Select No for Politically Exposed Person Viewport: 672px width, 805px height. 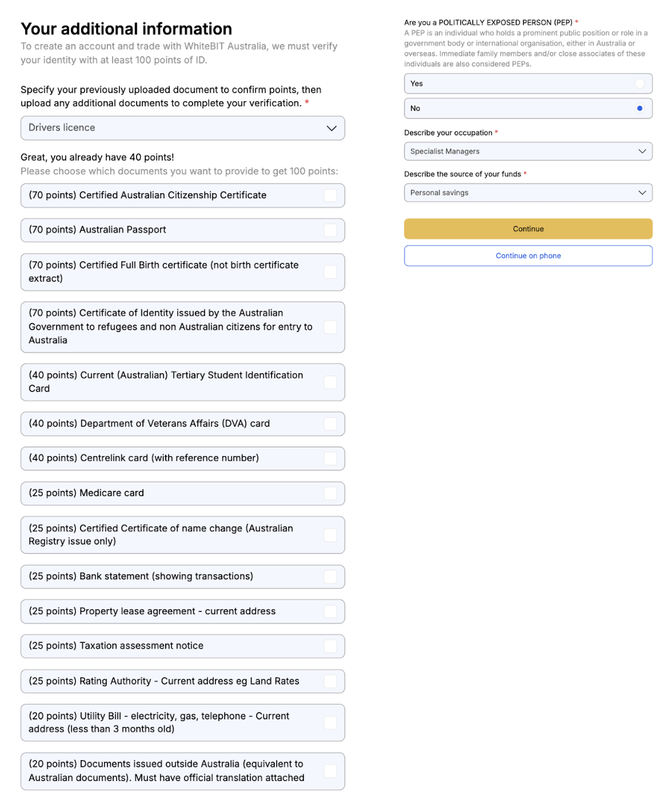[528, 108]
